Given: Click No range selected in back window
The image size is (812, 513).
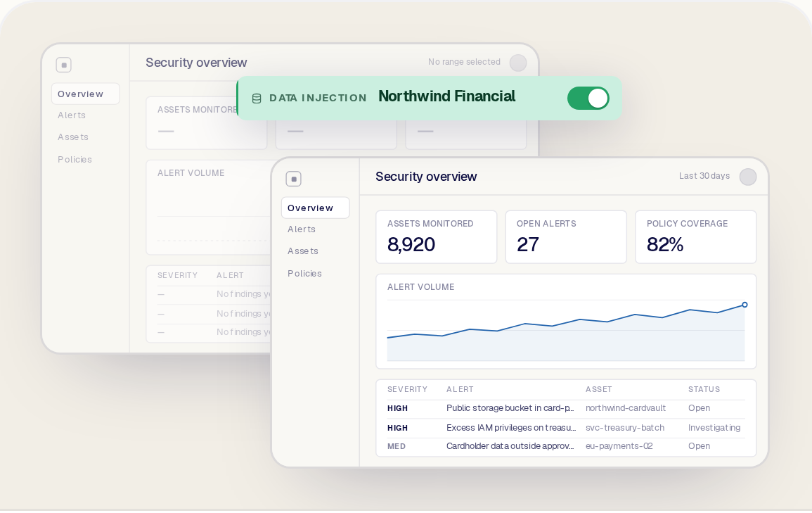Looking at the screenshot, I should (464, 62).
